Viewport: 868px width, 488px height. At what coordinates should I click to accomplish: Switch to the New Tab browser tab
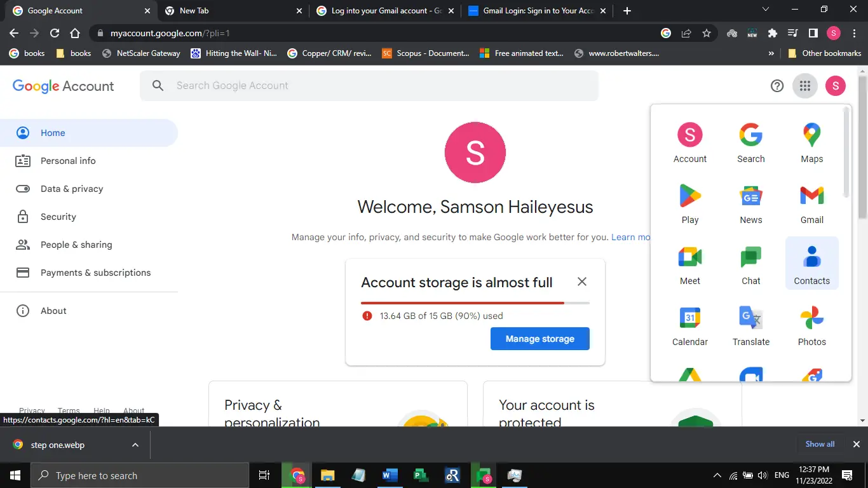click(x=233, y=11)
